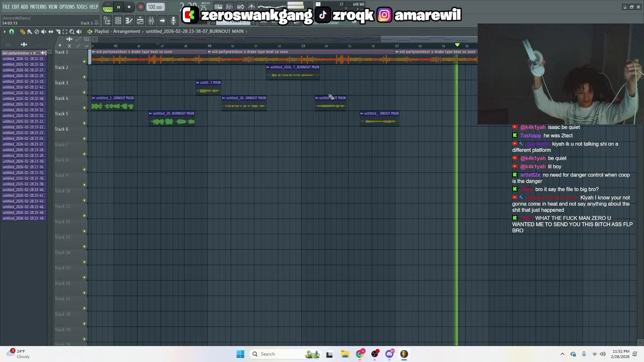This screenshot has width=644, height=362.
Task: Mute Track 1 with its green LED
Action: pos(85,61)
